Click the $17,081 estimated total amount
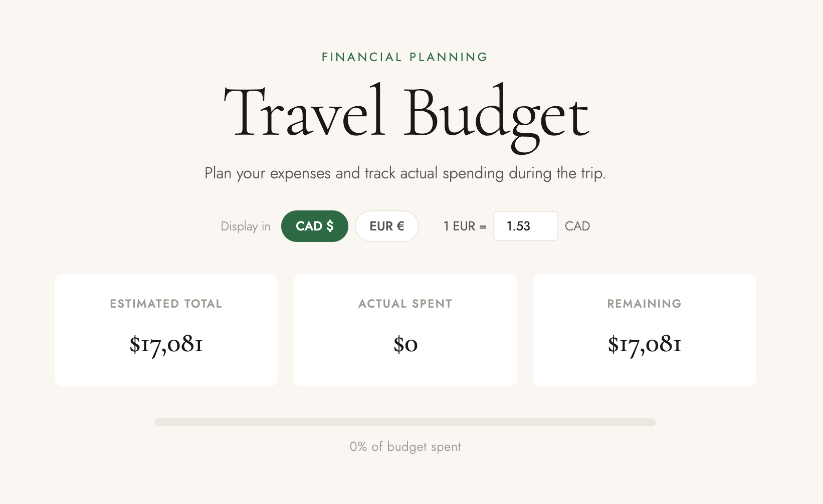Screen dimensions: 823x504 (166, 345)
